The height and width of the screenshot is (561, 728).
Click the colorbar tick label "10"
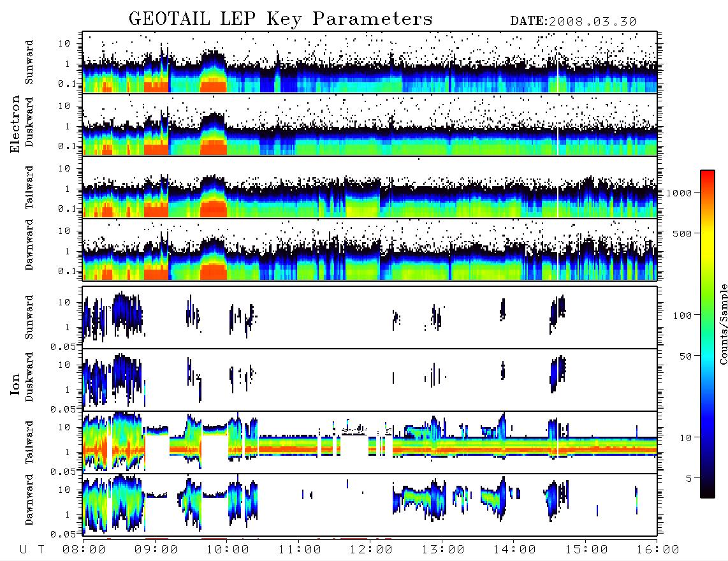686,438
